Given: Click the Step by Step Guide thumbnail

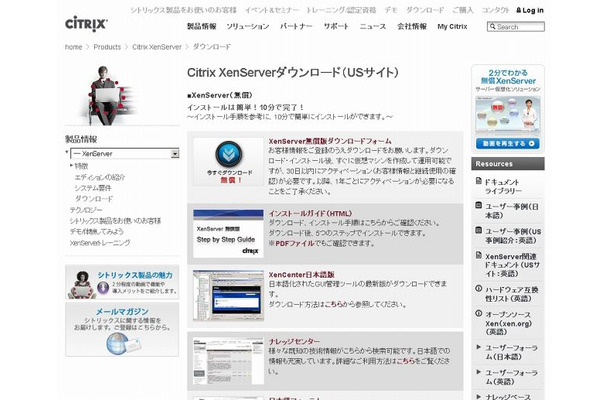Looking at the screenshot, I should (x=228, y=233).
